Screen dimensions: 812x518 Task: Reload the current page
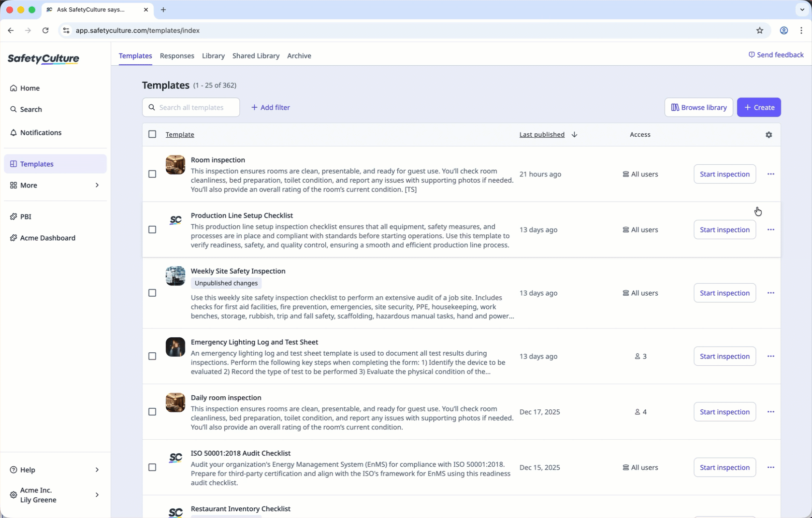(45, 30)
